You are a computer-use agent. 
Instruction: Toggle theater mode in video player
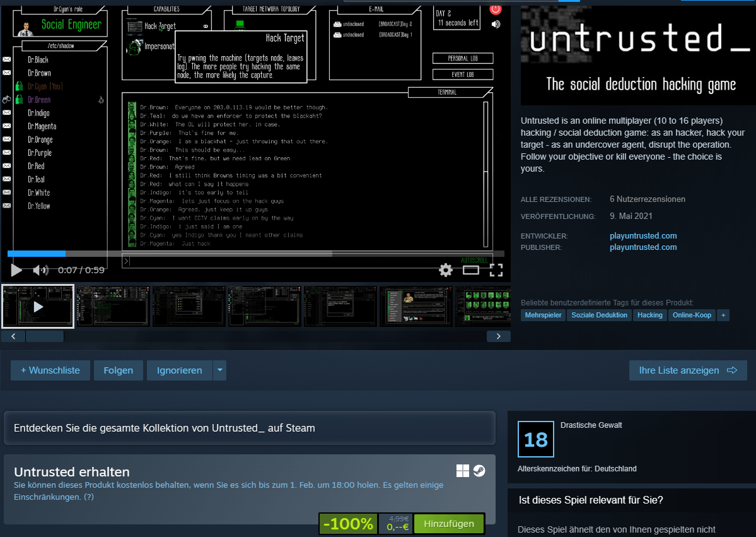click(x=471, y=270)
